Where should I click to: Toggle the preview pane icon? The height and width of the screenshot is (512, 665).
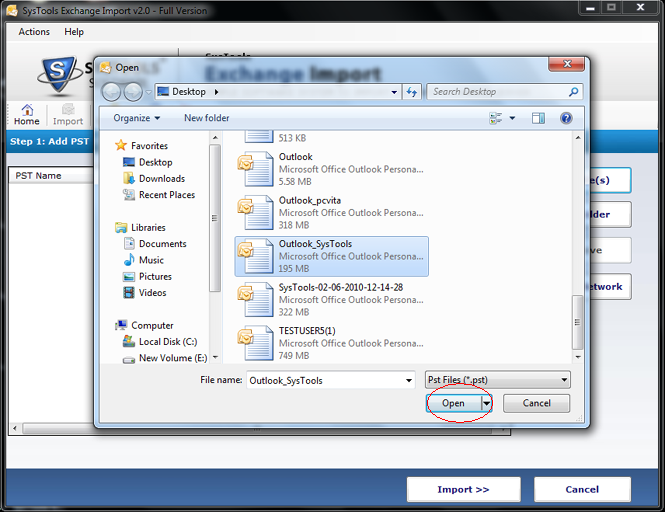click(538, 118)
